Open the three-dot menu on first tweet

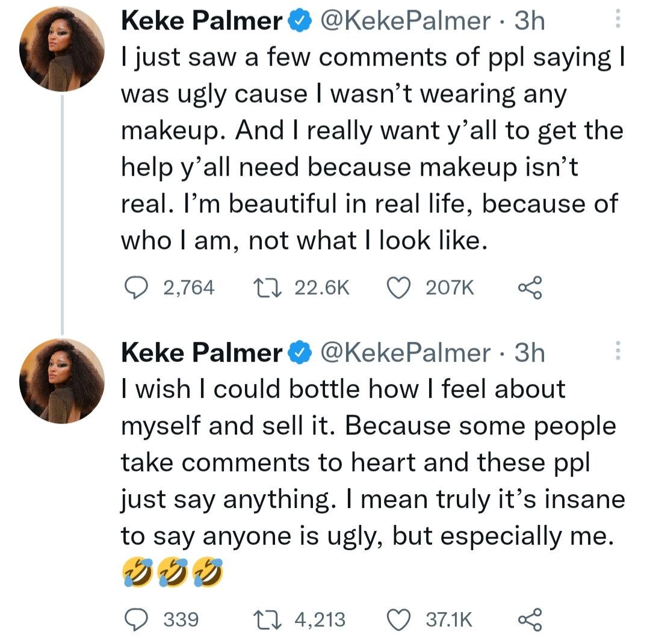point(617,22)
